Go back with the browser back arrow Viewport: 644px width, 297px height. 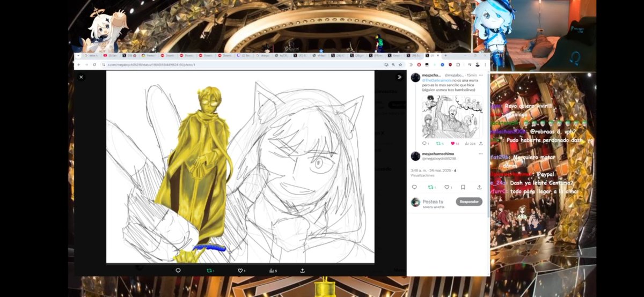point(79,64)
